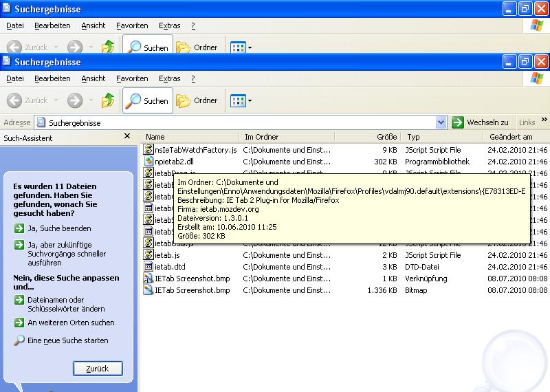The image size is (550, 392).
Task: Click the forward arrow in front toolbar
Action: click(74, 100)
